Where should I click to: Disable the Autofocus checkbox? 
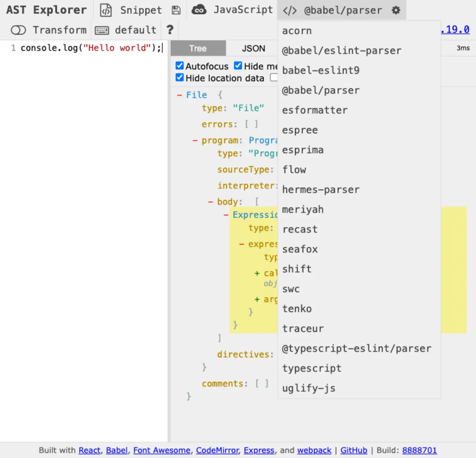[179, 66]
